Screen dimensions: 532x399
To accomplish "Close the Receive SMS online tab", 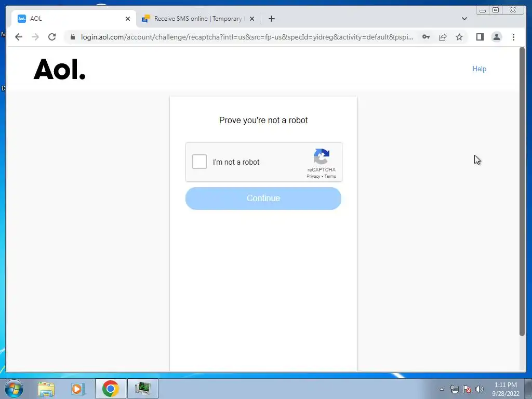I will (x=252, y=19).
